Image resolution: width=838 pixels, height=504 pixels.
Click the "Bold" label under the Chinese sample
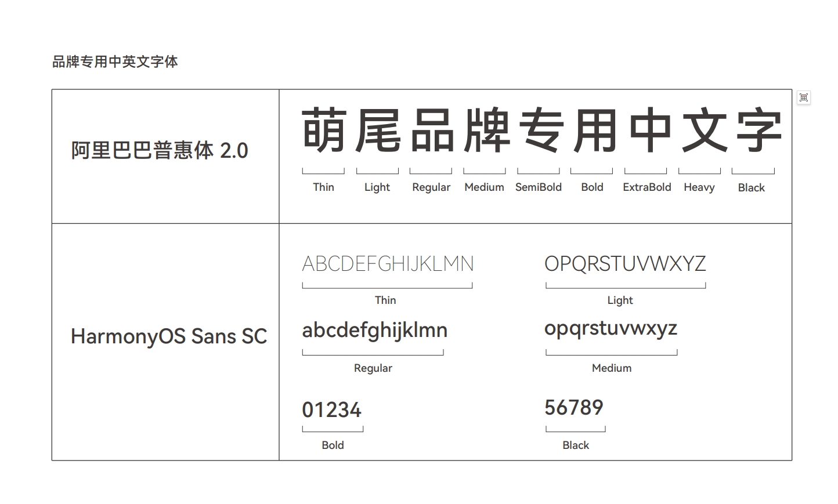[592, 187]
